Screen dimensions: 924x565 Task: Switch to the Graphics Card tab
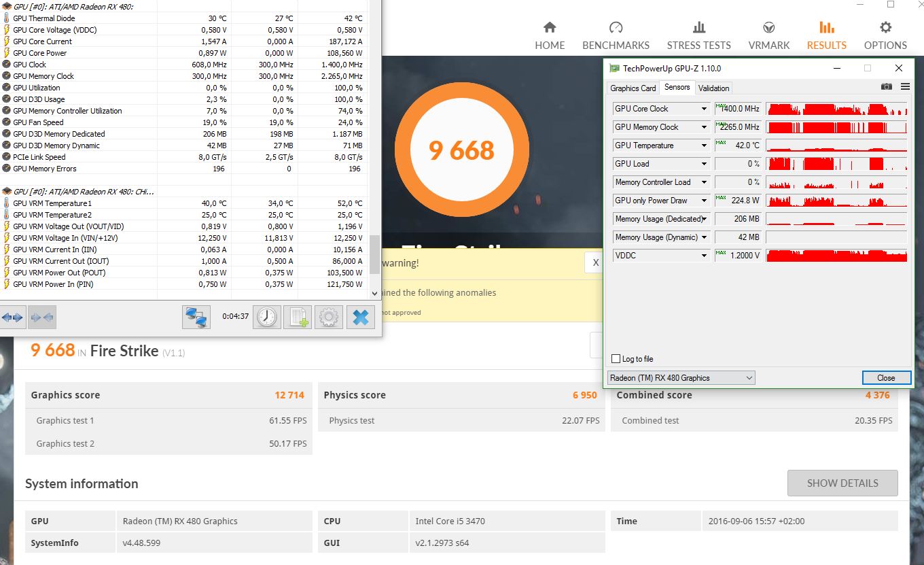point(633,88)
